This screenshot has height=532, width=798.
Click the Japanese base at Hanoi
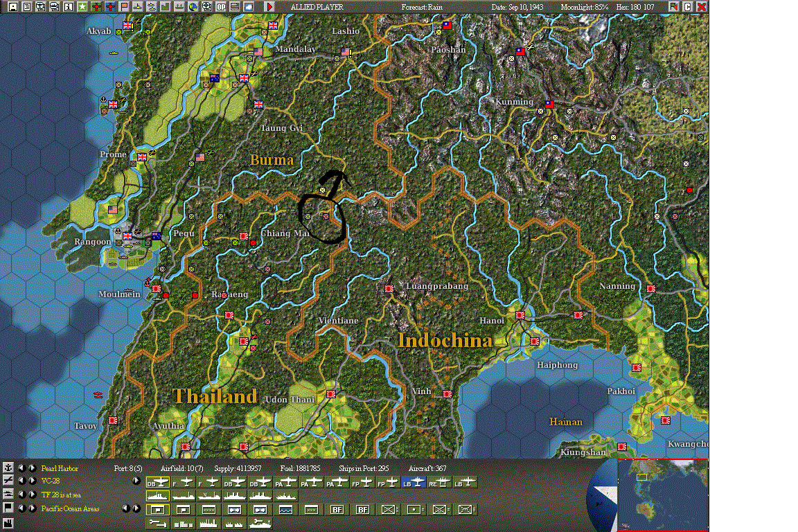coord(520,315)
